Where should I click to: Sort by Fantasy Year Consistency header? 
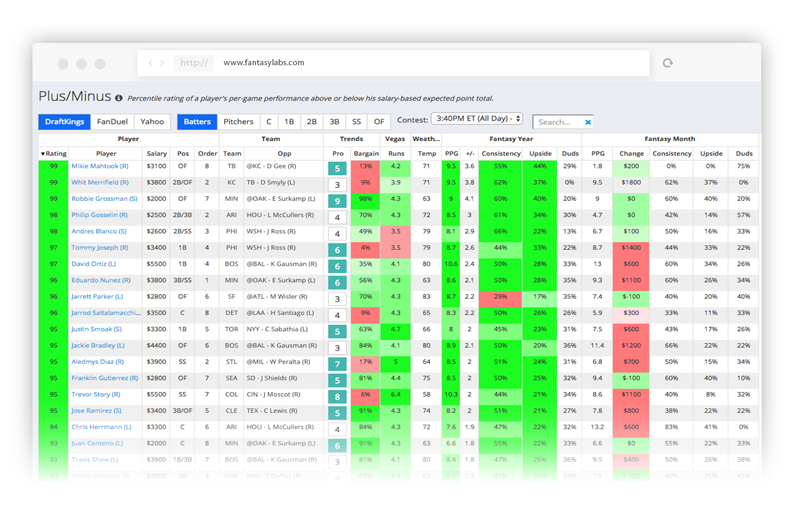pos(501,154)
